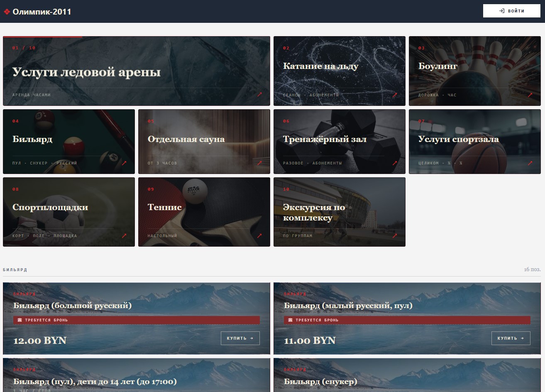The height and width of the screenshot is (392, 545).
Task: Click the АРЕНДА ЧАСАМИ subtitle
Action: pyautogui.click(x=32, y=95)
